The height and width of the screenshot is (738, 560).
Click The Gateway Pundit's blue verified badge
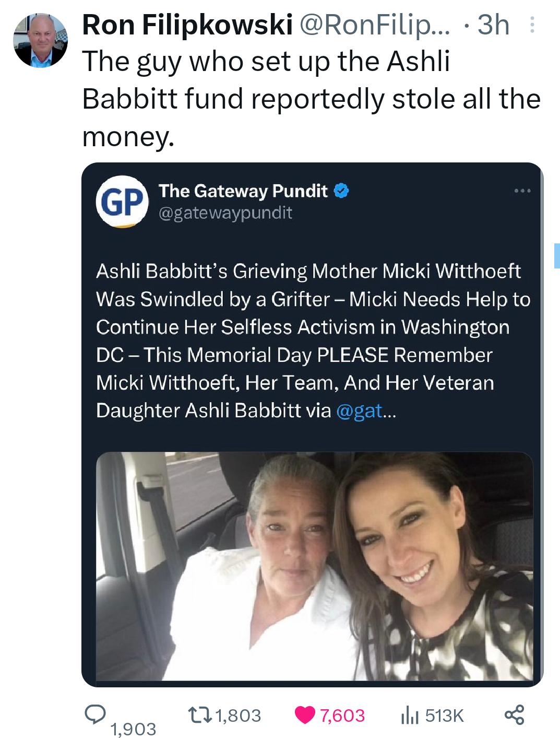(x=340, y=191)
